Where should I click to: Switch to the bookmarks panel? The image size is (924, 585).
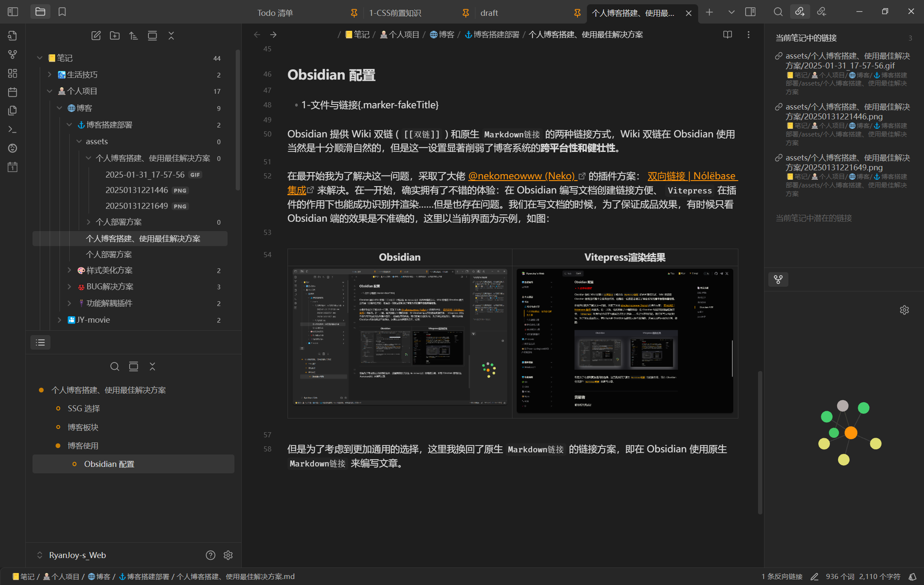point(62,12)
